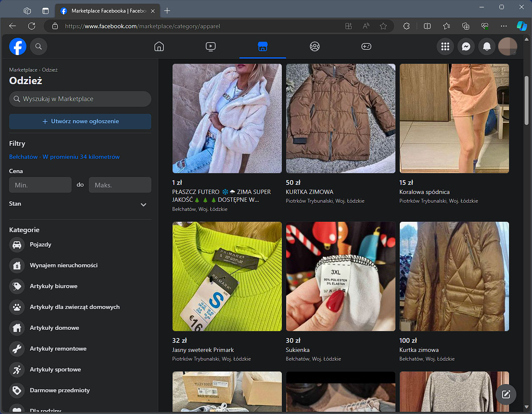Open a new browser tab
This screenshot has width=532, height=414.
click(x=167, y=11)
